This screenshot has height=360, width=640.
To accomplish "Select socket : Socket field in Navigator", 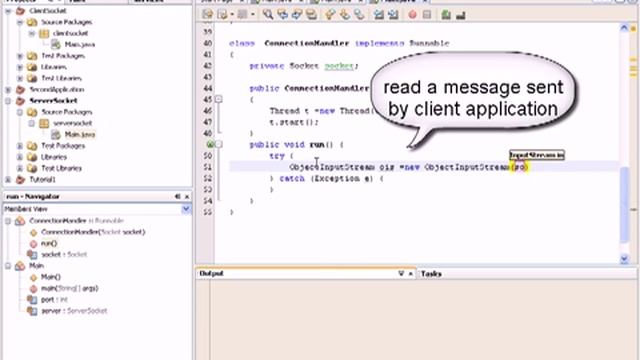I will click(64, 254).
